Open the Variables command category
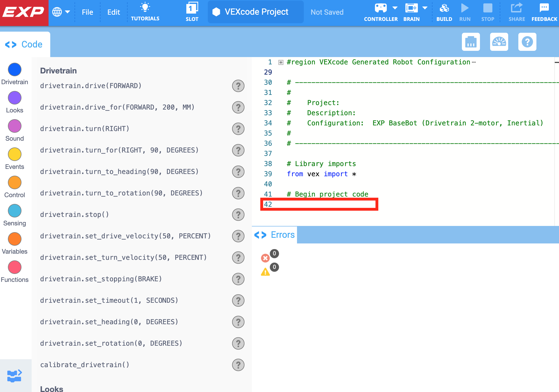559x392 pixels. (x=15, y=239)
